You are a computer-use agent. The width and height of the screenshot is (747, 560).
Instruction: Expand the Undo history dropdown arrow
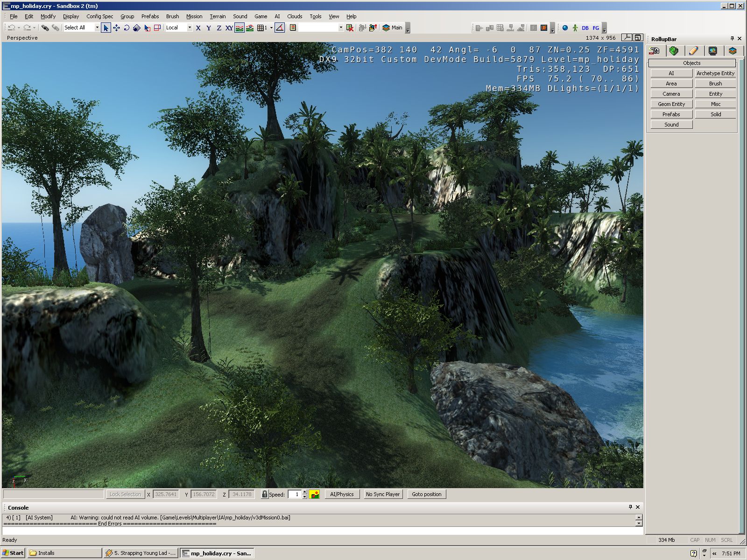(x=19, y=28)
